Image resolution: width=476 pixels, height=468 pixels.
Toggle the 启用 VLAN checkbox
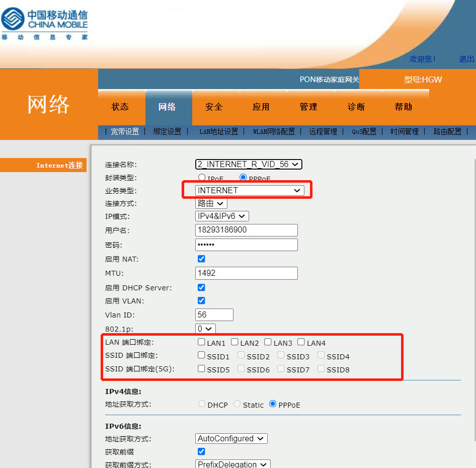[201, 300]
